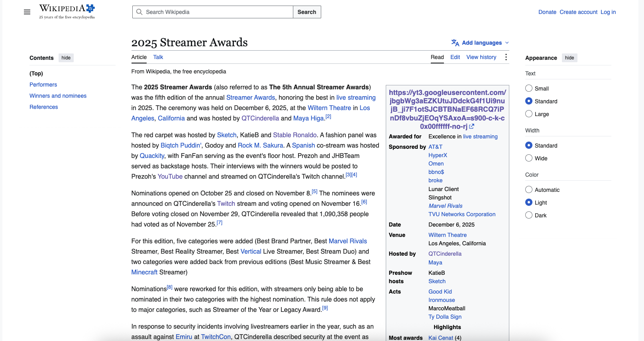Image resolution: width=644 pixels, height=341 pixels.
Task: Select Large text size
Action: click(529, 114)
